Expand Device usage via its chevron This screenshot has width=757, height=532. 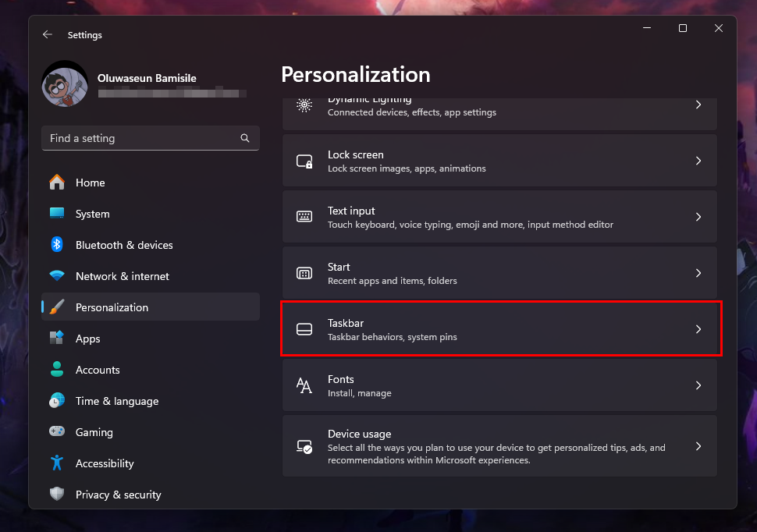698,446
